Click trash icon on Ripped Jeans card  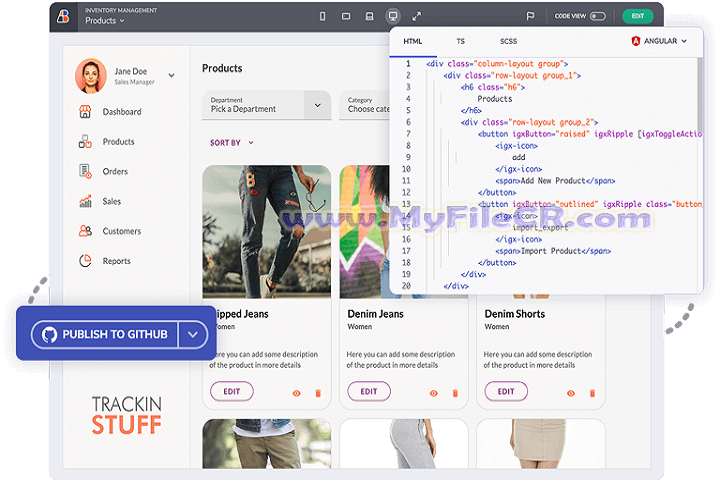coord(318,393)
